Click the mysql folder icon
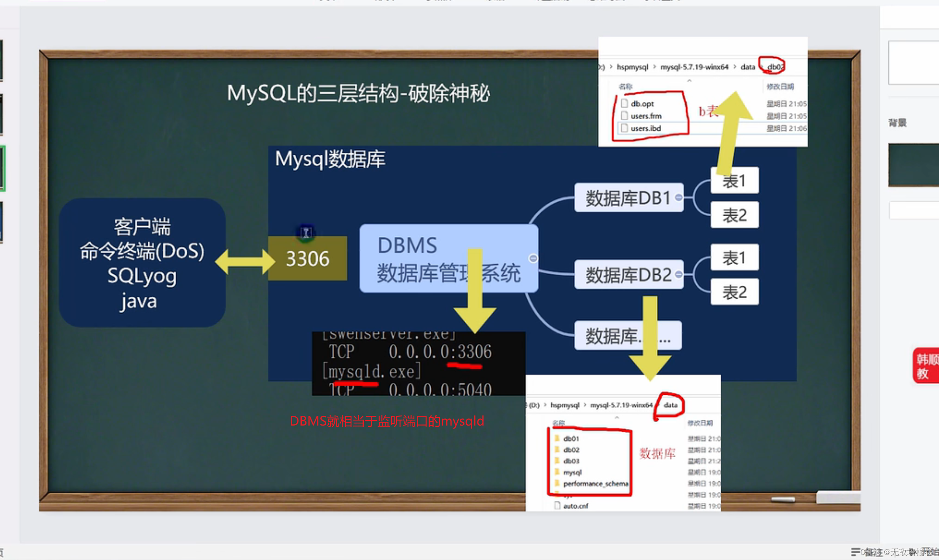939x560 pixels. 557,472
